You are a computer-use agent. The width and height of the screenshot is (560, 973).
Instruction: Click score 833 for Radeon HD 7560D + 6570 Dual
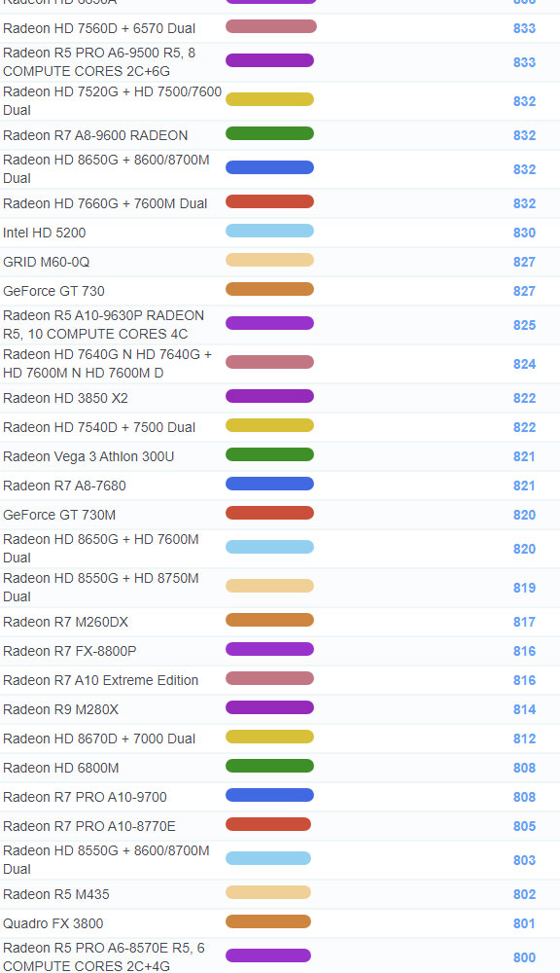point(524,28)
